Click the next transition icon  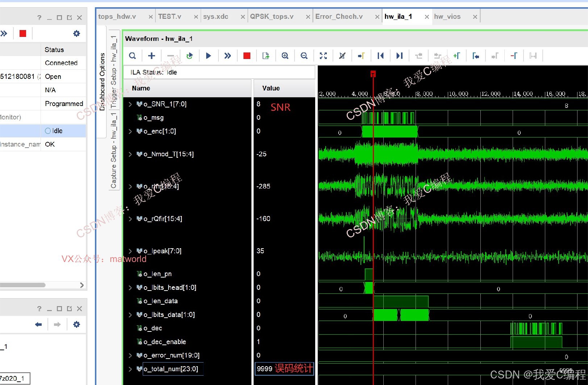tap(438, 56)
